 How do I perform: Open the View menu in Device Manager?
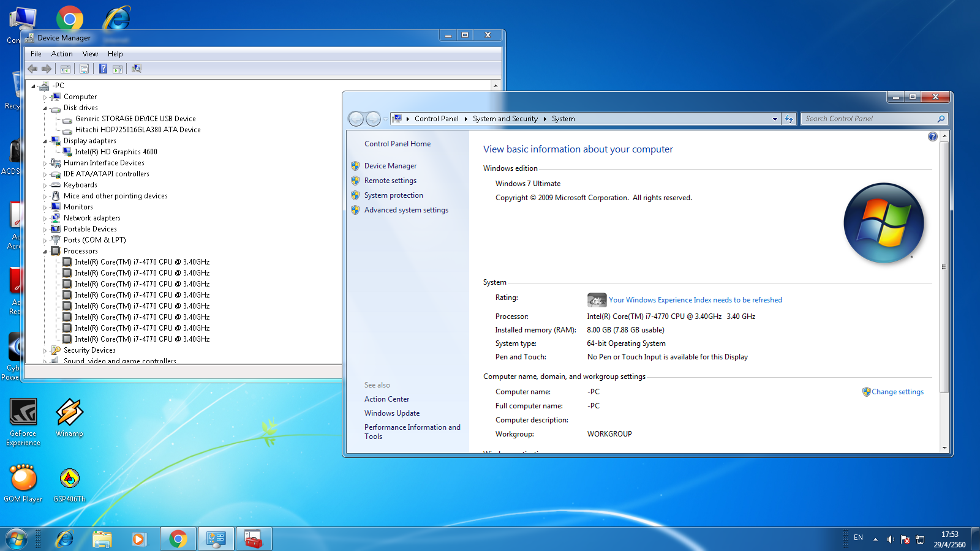(x=90, y=54)
